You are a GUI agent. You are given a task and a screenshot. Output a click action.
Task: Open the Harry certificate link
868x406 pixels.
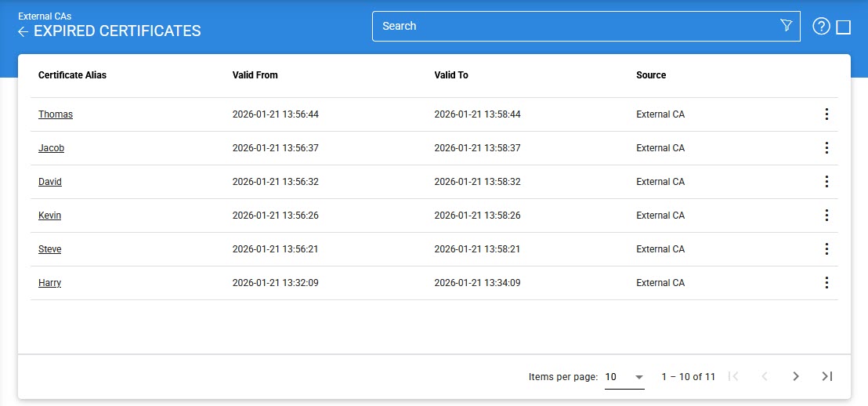49,283
